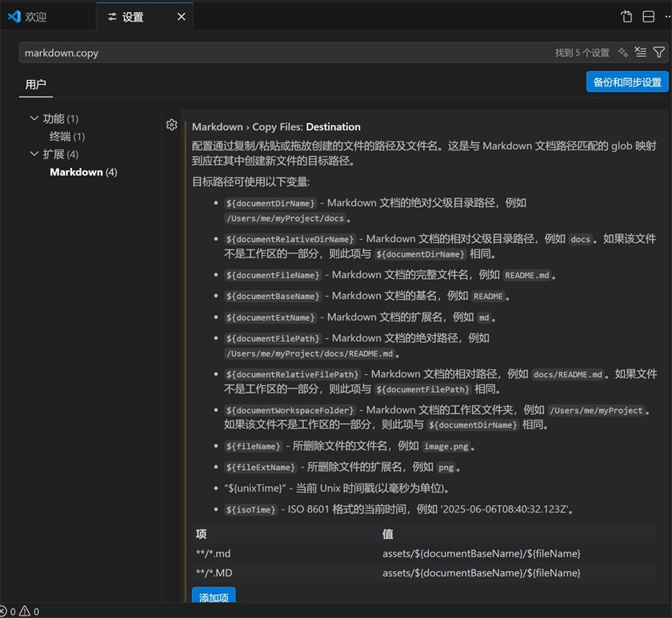Select Markdown under the 扩展 section
The width and height of the screenshot is (672, 618).
point(83,171)
